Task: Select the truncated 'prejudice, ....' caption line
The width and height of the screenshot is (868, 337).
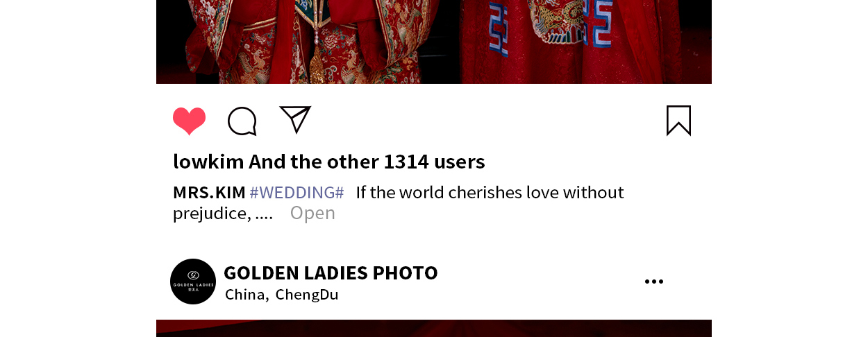Action: coord(223,213)
